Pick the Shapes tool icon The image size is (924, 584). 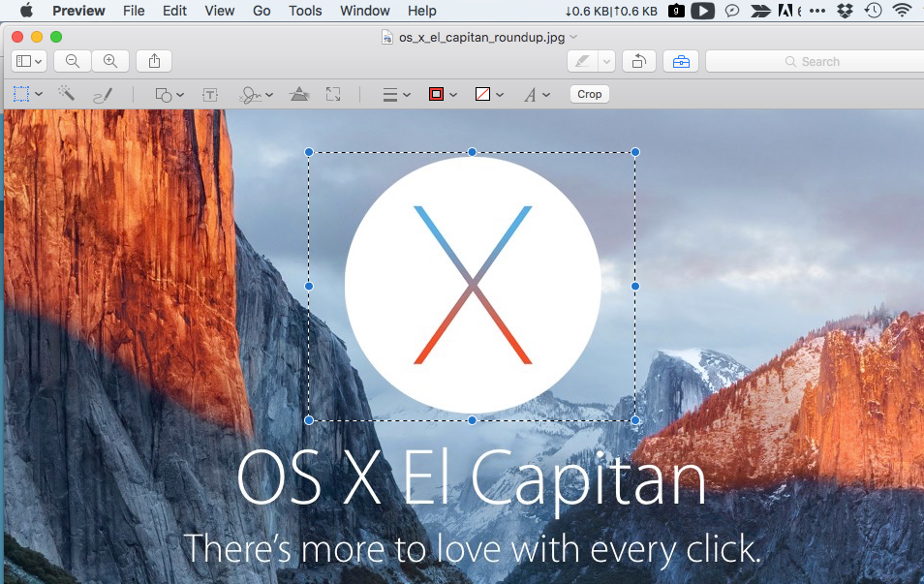164,95
